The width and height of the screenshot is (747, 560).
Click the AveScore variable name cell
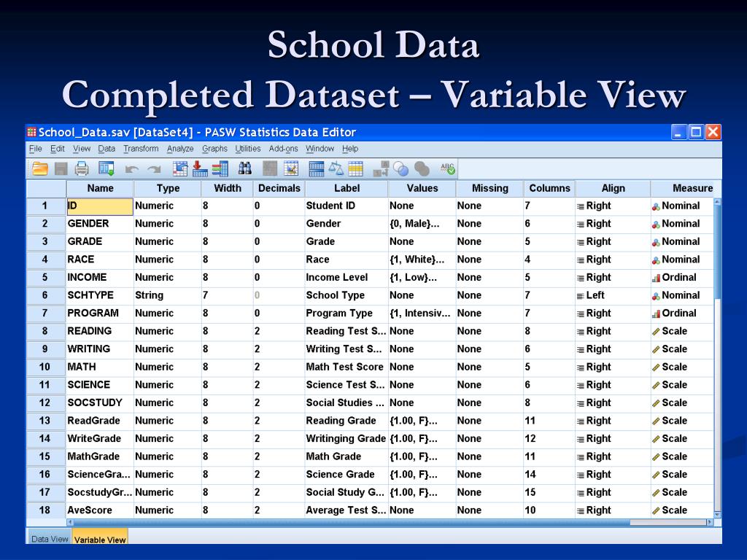[100, 510]
